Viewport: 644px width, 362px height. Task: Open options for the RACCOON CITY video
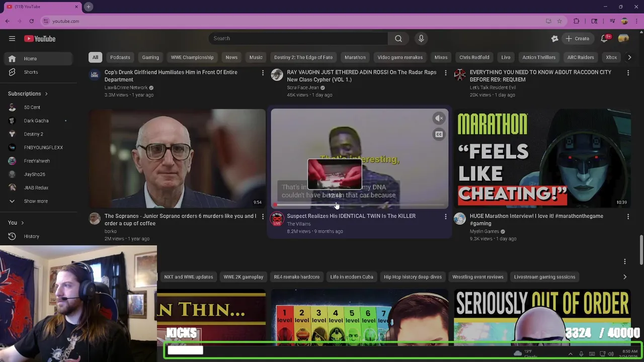coord(628,73)
